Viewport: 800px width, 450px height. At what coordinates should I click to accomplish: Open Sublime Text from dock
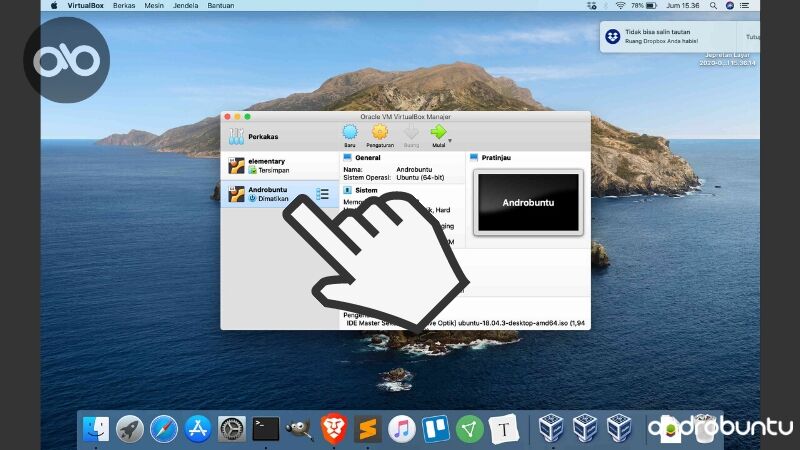tap(367, 429)
